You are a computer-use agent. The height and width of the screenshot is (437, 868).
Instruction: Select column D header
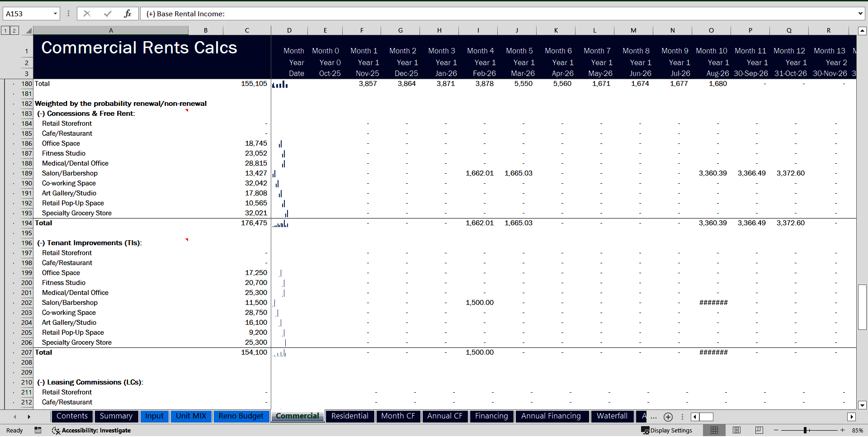(x=289, y=30)
